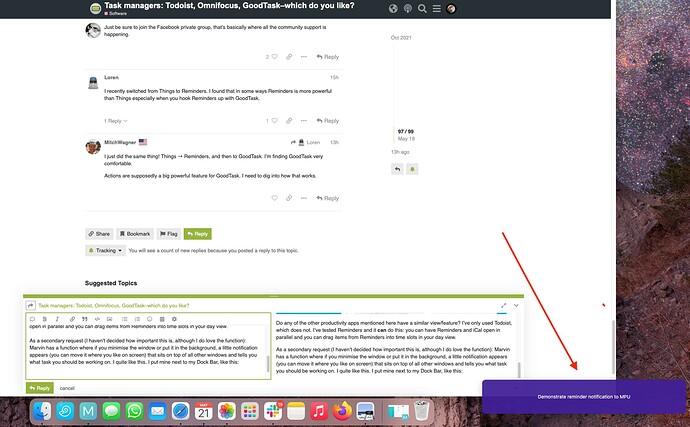The width and height of the screenshot is (690, 427).
Task: Reply to the Facebook private group post
Action: [x=328, y=57]
